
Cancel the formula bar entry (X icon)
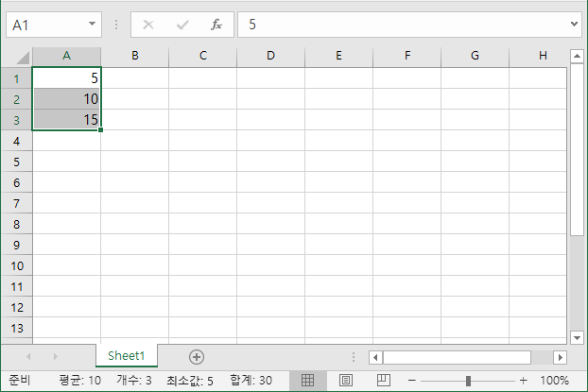[148, 25]
